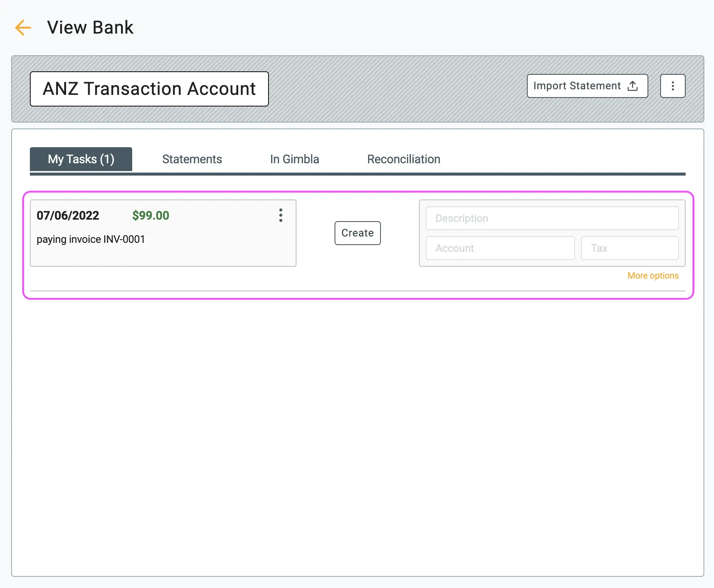This screenshot has width=714, height=588.
Task: Click the View Bank page heading
Action: (x=90, y=28)
